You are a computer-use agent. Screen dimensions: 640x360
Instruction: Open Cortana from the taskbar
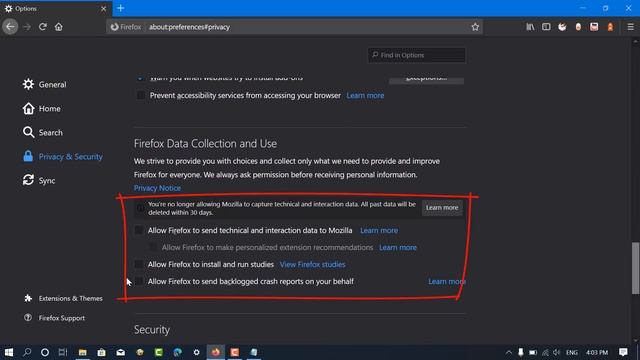point(45,352)
